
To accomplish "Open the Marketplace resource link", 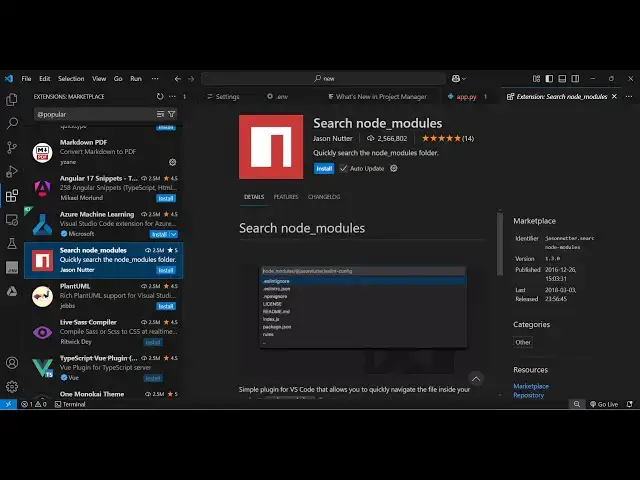I will (531, 386).
